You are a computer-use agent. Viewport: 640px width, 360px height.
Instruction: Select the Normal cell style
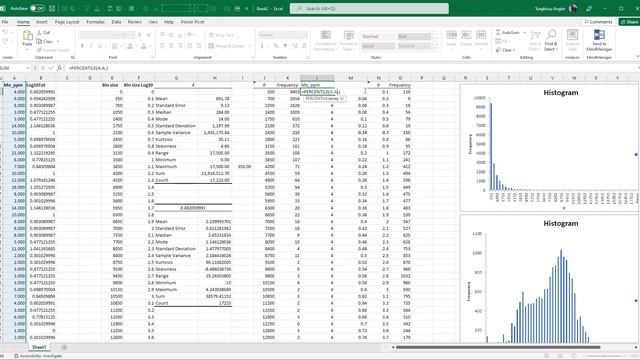click(x=378, y=36)
